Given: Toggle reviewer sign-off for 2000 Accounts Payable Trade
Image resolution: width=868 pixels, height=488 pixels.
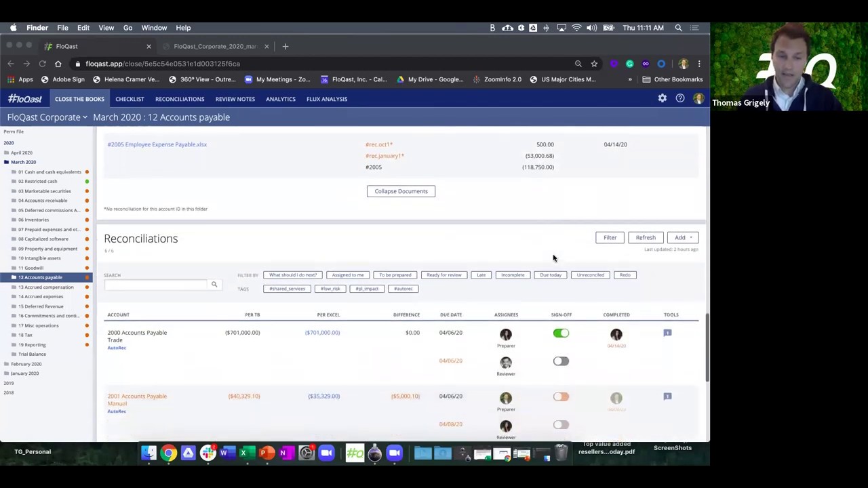Looking at the screenshot, I should click(561, 361).
